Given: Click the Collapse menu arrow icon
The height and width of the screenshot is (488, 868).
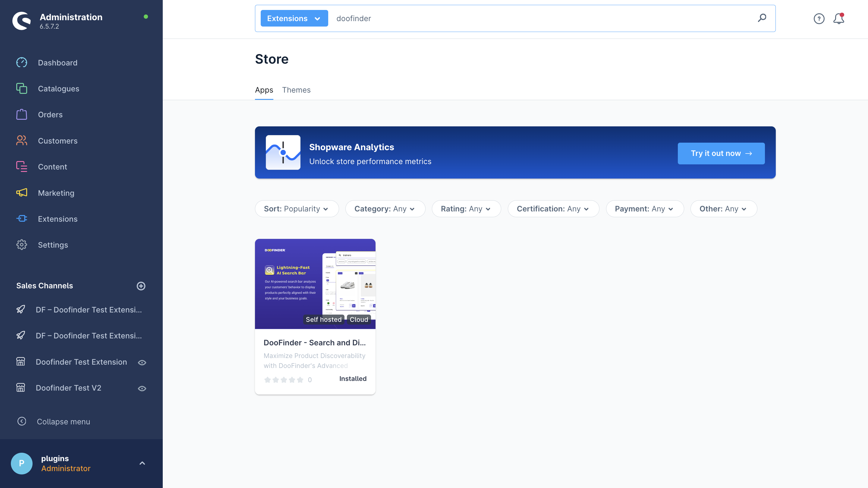Looking at the screenshot, I should click(22, 421).
